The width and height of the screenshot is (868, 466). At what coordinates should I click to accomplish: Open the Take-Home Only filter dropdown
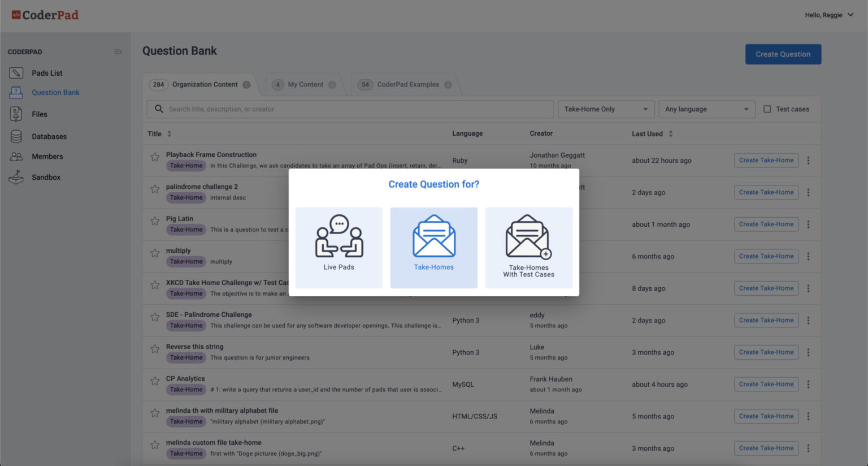click(605, 109)
